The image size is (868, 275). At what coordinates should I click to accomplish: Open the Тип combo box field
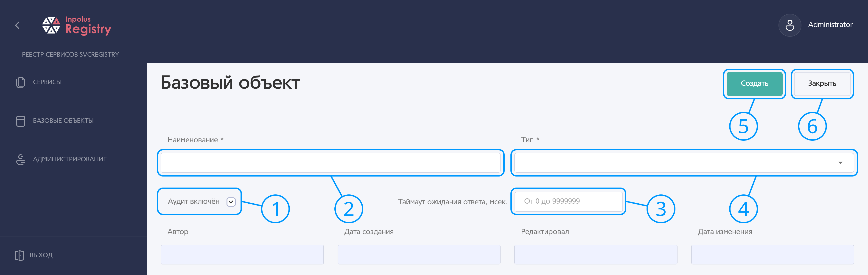684,163
